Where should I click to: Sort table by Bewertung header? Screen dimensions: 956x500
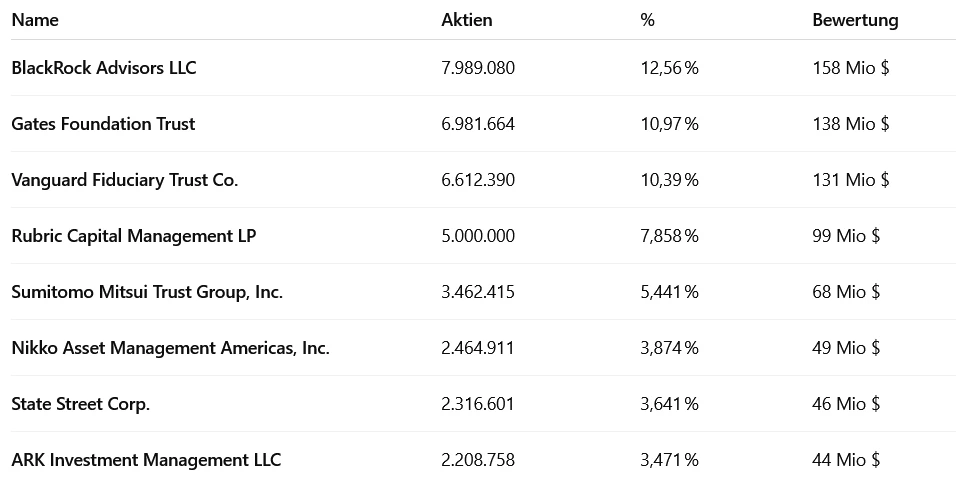(x=855, y=20)
